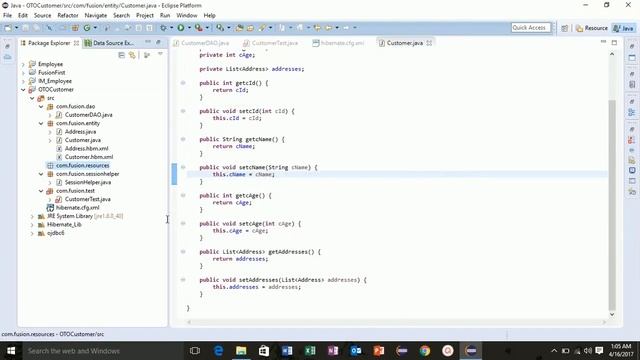Toggle fold on getcId method
Screen dimensions: 640x360
[x=183, y=83]
